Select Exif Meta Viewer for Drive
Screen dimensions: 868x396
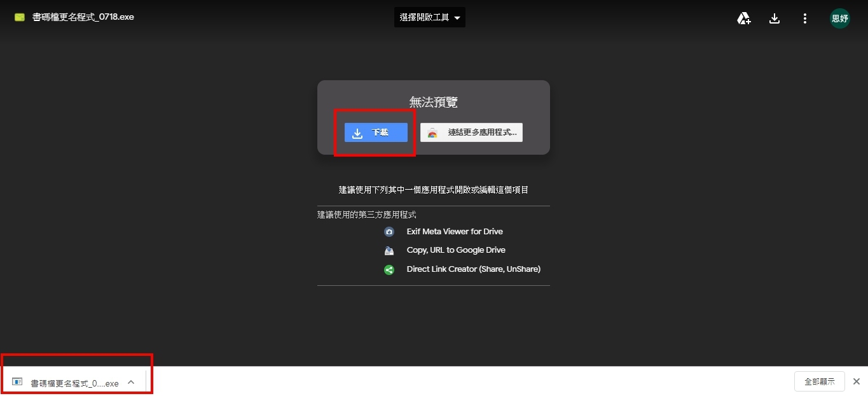[455, 232]
